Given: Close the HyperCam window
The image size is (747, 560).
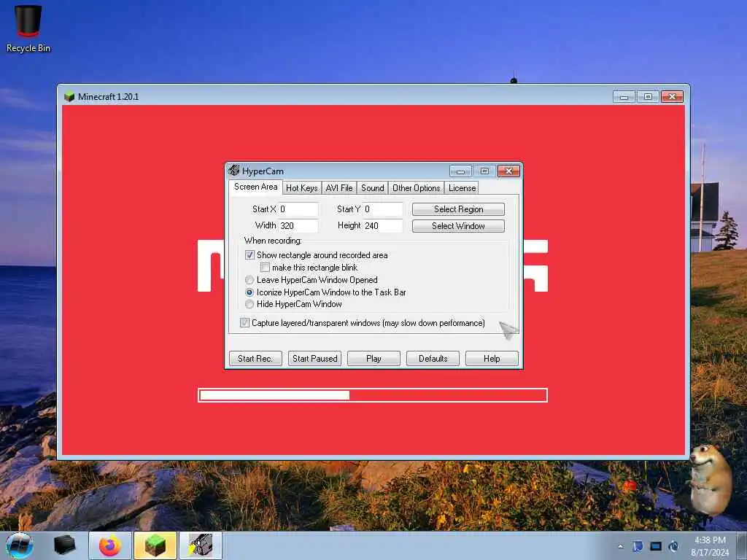Looking at the screenshot, I should click(x=508, y=171).
